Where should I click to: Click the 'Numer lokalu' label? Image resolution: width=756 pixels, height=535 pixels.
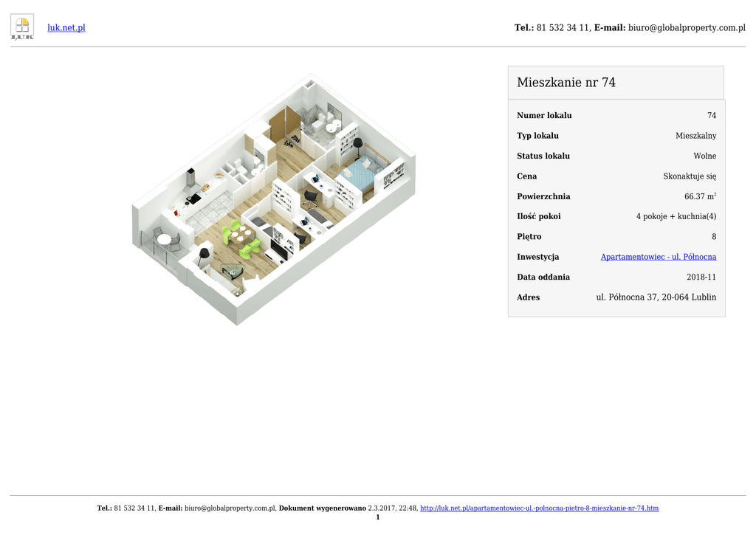coord(544,116)
